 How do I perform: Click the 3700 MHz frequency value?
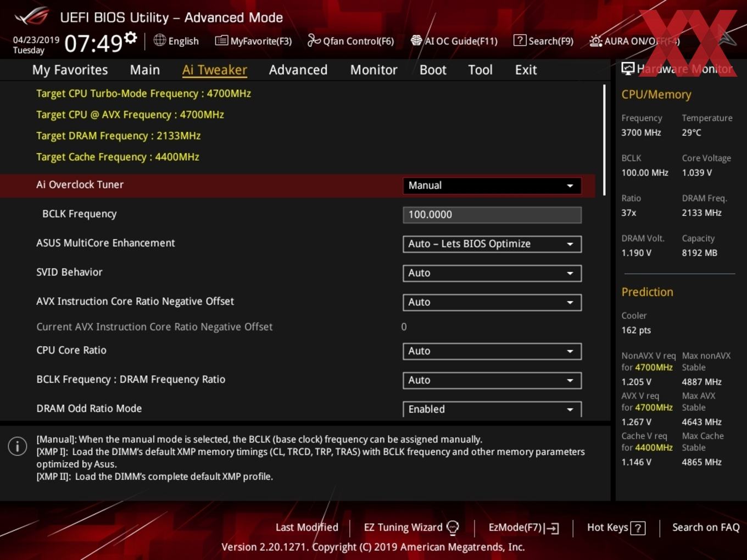(641, 132)
